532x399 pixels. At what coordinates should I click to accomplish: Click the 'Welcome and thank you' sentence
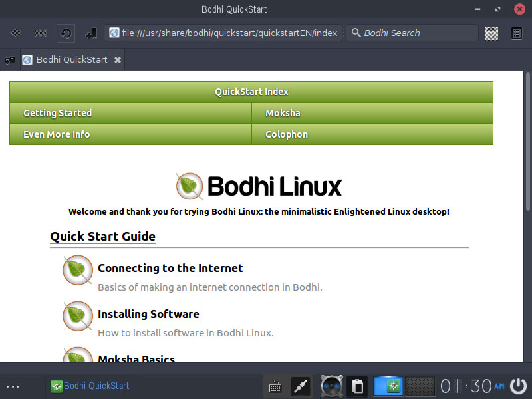[x=259, y=212]
